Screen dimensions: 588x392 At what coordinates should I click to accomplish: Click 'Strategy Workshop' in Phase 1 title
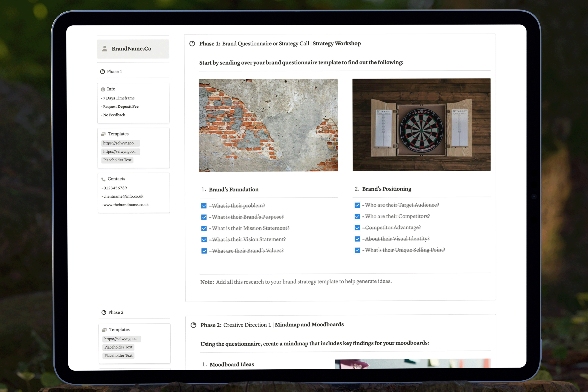coord(337,43)
